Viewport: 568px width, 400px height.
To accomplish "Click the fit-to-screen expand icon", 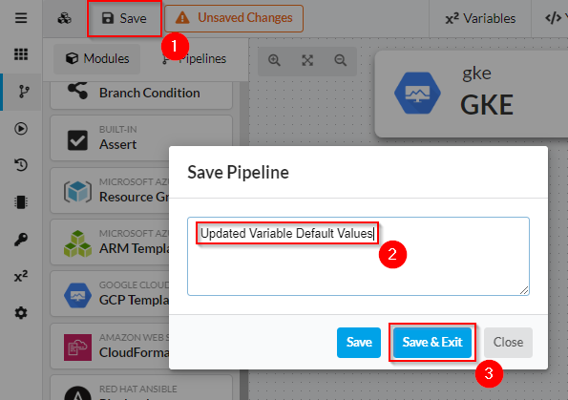I will point(308,60).
